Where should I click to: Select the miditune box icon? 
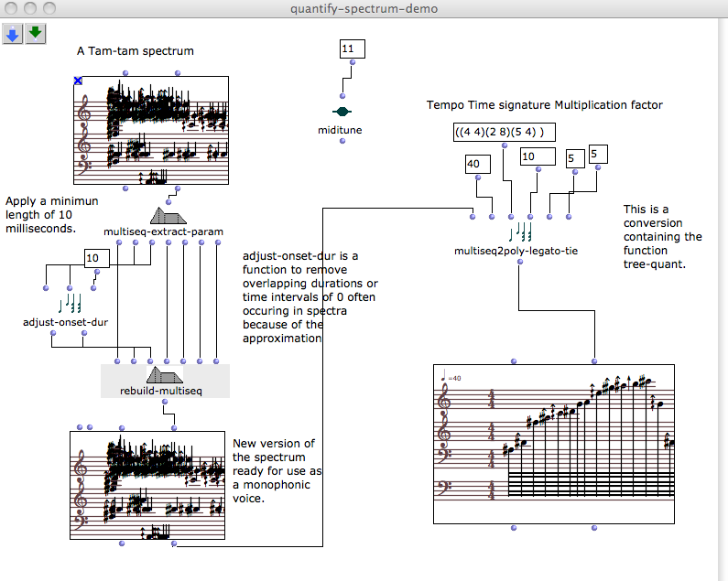coord(340,112)
